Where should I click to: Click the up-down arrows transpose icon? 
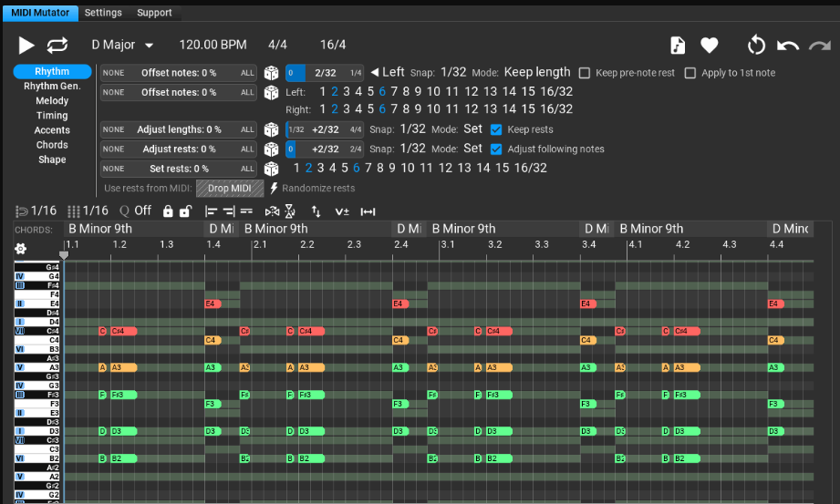pos(316,211)
